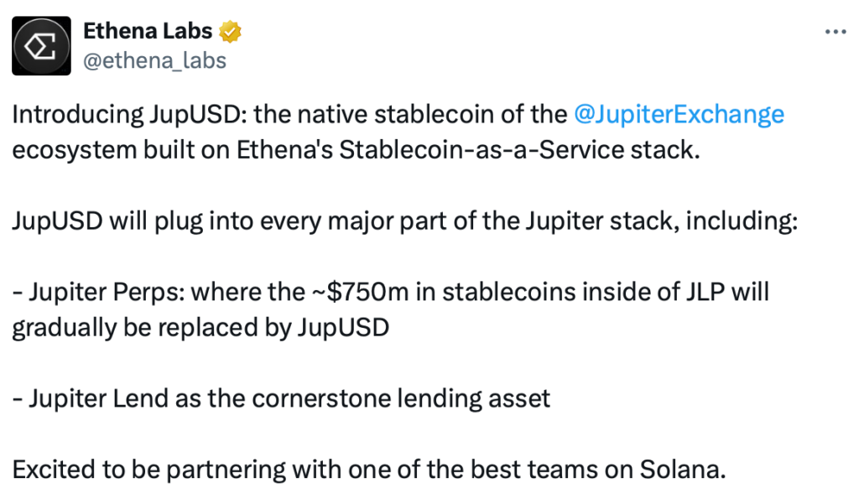Open the Ethena Labs profile avatar

click(x=41, y=46)
